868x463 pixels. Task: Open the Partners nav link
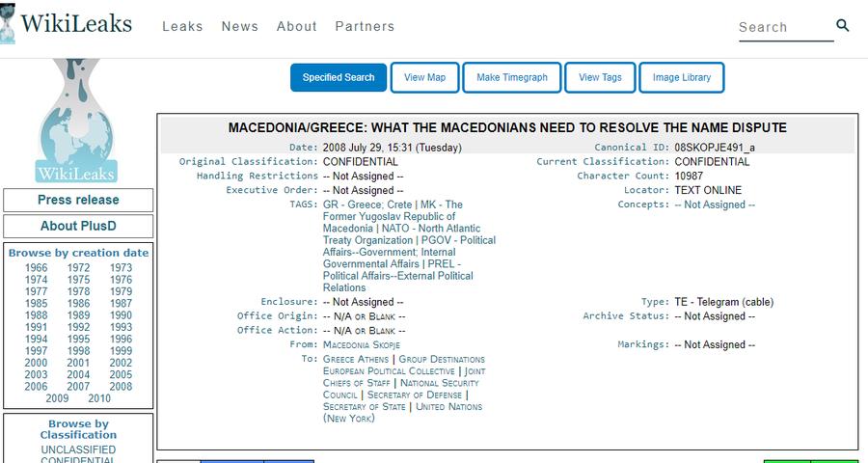(x=365, y=26)
